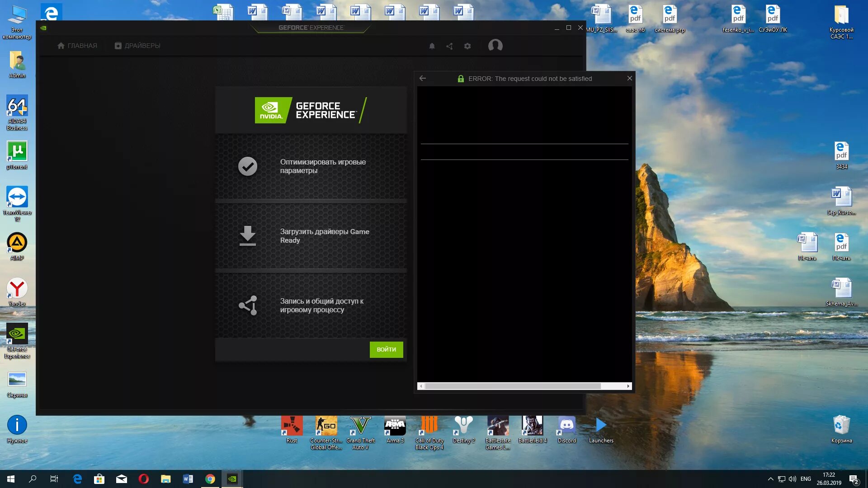Select Курсовой САЭС folder on desktop
The image size is (868, 488).
click(x=841, y=22)
